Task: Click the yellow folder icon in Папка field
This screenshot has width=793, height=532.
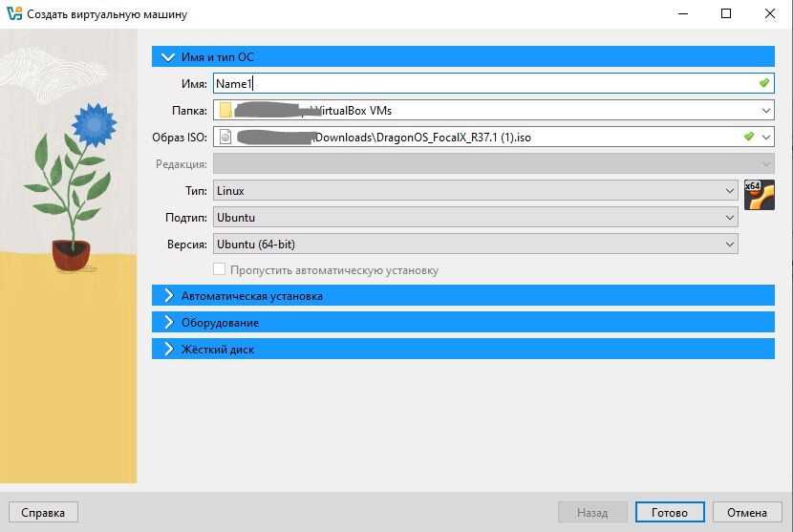Action: point(225,110)
